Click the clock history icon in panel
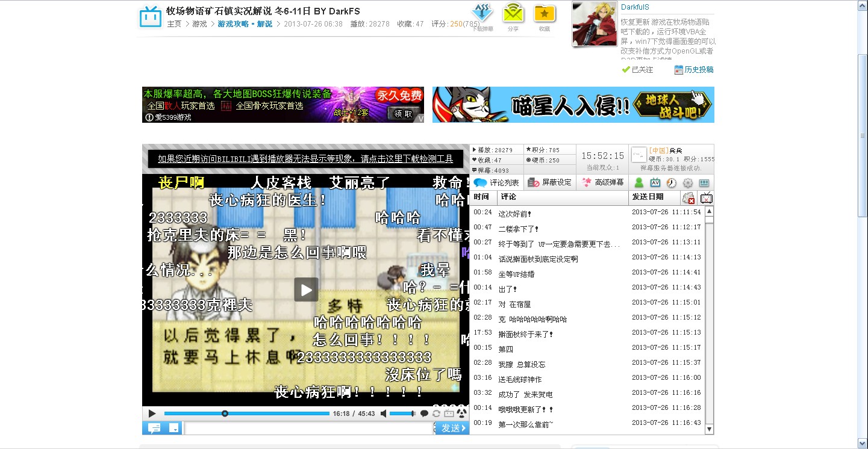Viewport: 868px width, 449px height. tap(671, 183)
